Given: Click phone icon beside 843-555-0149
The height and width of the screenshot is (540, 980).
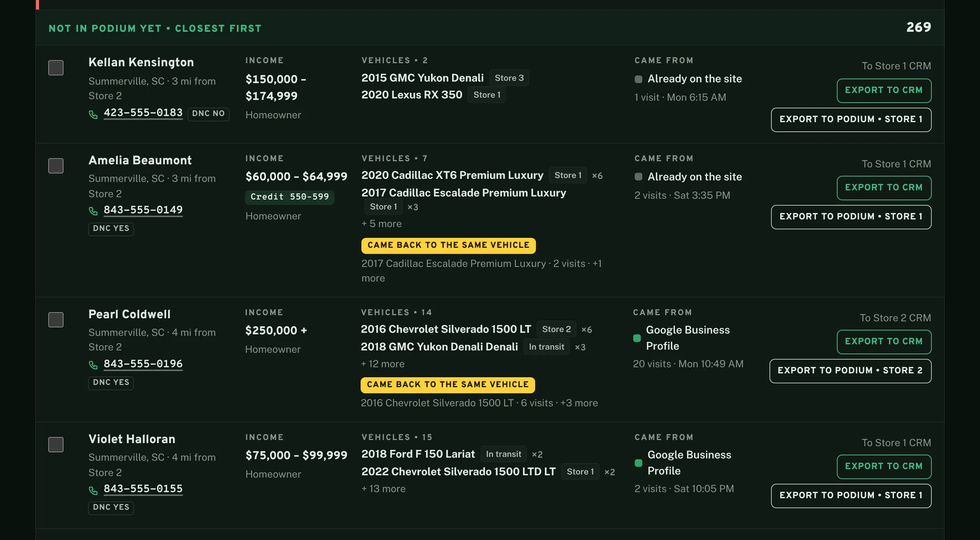Looking at the screenshot, I should [x=93, y=211].
